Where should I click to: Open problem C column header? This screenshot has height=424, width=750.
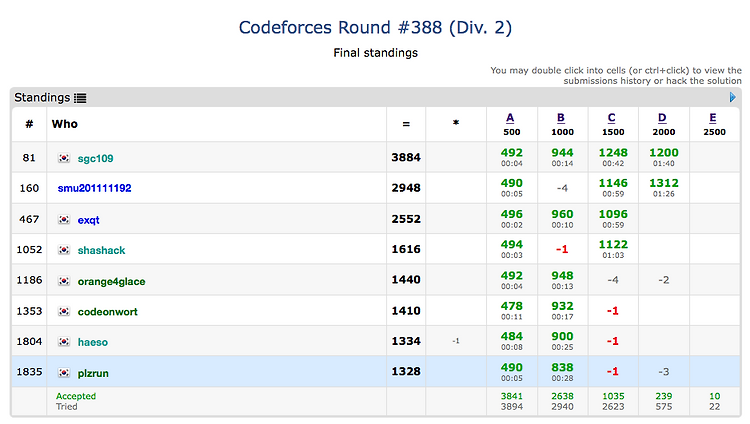click(x=612, y=118)
